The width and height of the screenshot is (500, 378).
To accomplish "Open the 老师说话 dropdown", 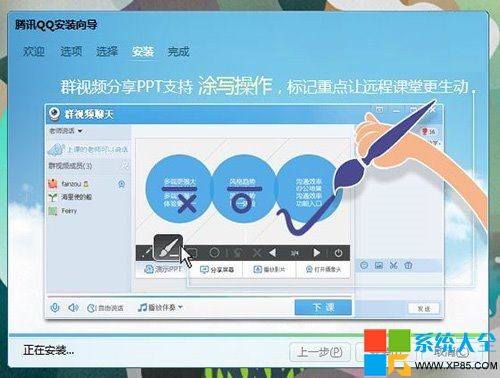I will click(x=66, y=131).
